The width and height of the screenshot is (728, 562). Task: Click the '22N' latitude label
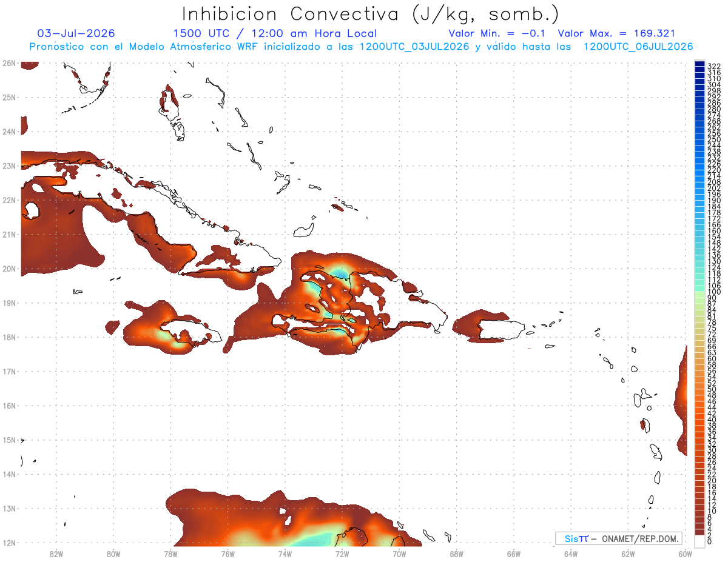coord(8,200)
